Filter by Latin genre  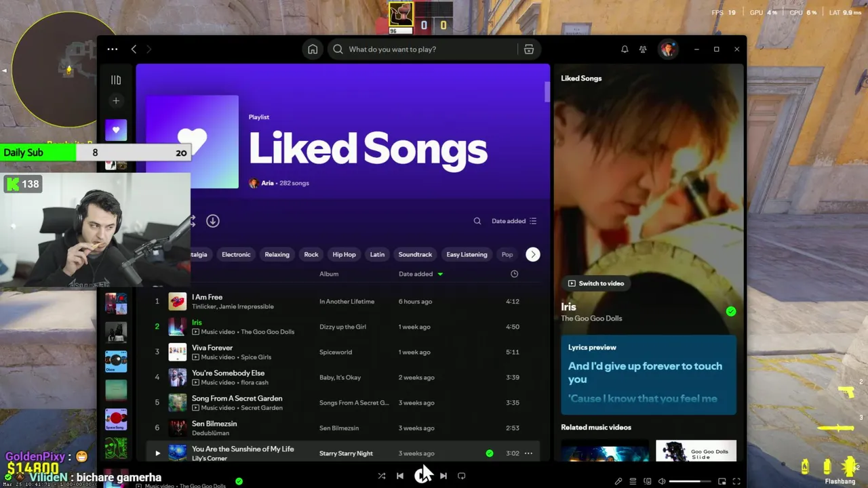pos(377,255)
